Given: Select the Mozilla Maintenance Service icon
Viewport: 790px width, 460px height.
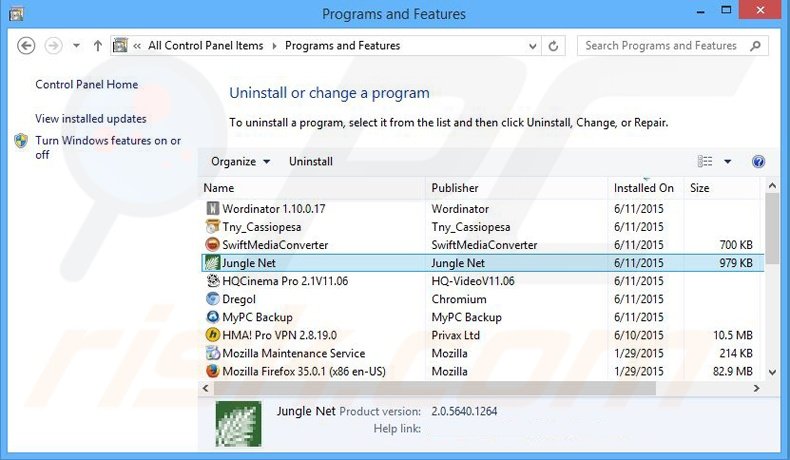Looking at the screenshot, I should point(213,353).
